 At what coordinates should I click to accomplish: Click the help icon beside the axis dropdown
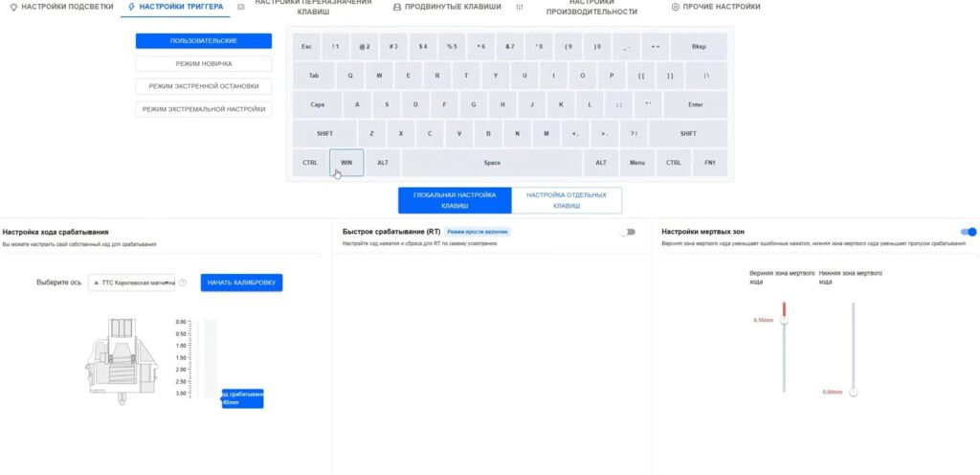pyautogui.click(x=183, y=283)
